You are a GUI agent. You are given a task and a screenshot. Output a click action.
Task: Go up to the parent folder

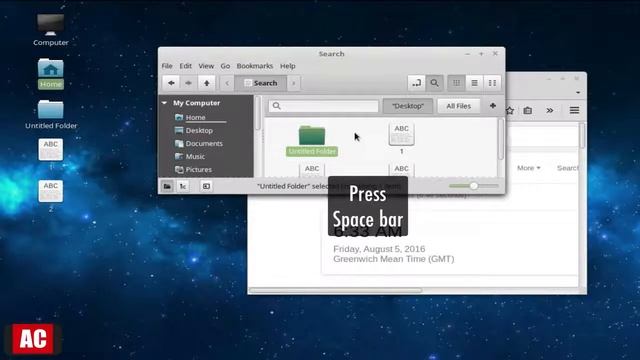(x=207, y=83)
